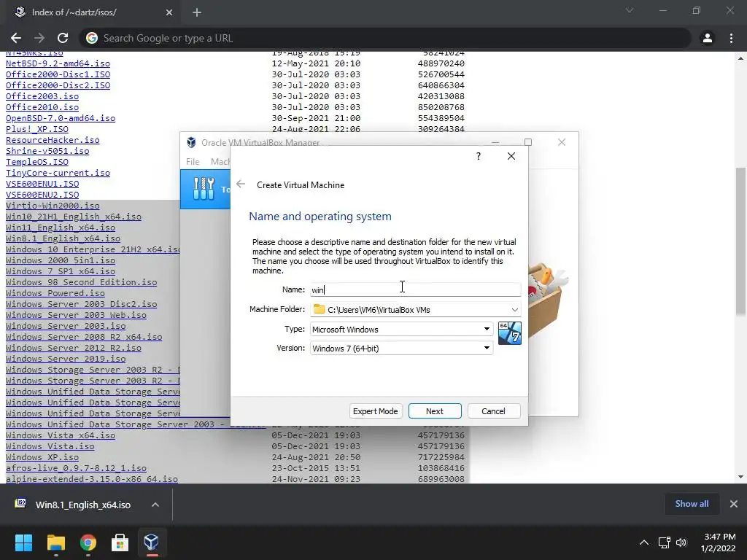Image resolution: width=747 pixels, height=560 pixels.
Task: Click volume speaker icon in system tray
Action: [x=681, y=542]
